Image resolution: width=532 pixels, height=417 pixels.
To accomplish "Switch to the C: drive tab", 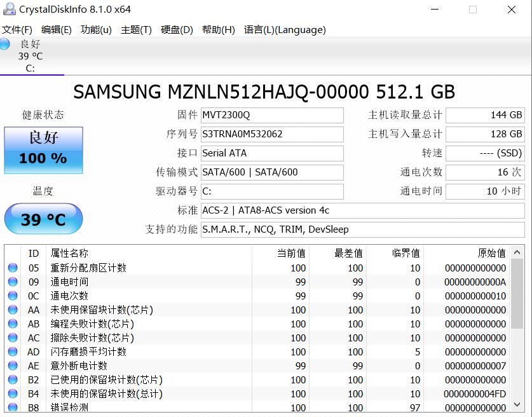I will (31, 68).
